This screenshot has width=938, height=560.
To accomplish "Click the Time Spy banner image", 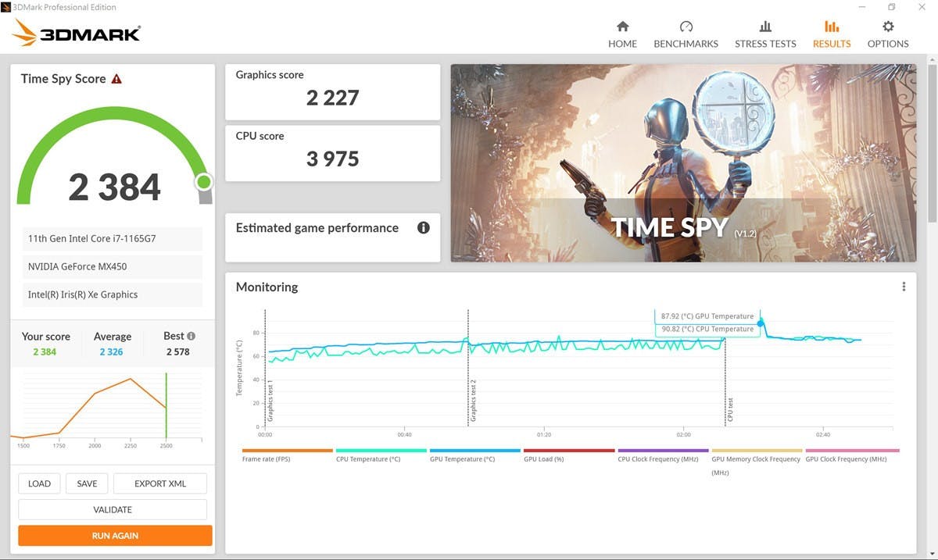I will pos(683,162).
